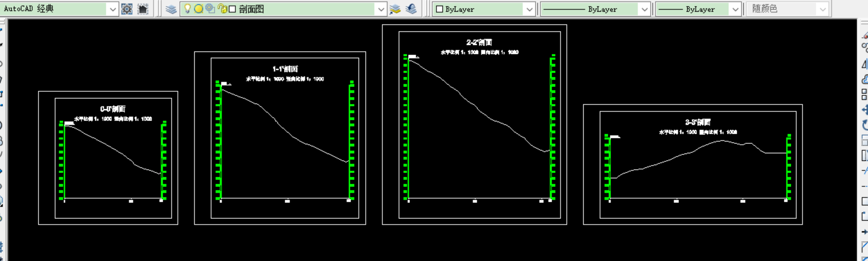This screenshot has width=868, height=261.
Task: Toggle the layer on/off lightbulb icon
Action: (x=187, y=9)
